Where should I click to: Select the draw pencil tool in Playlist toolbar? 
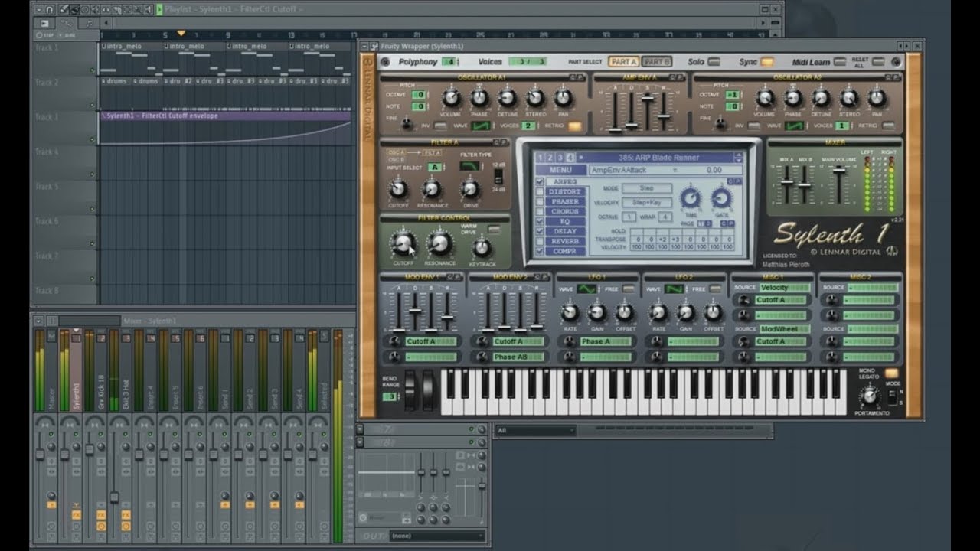[x=64, y=9]
